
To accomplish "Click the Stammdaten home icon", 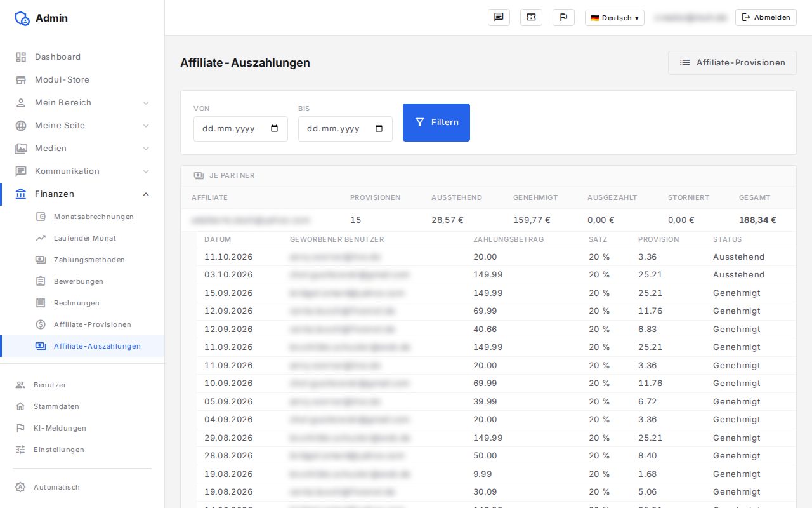I will pos(20,406).
